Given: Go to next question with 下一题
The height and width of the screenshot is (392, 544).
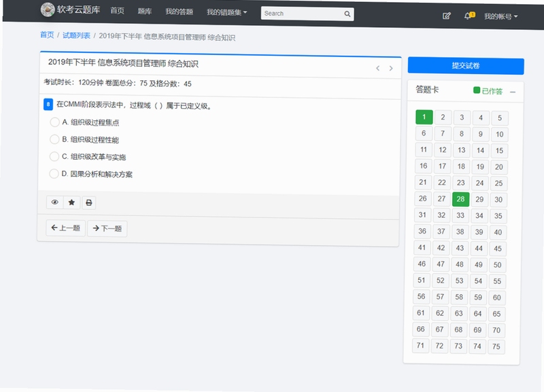Looking at the screenshot, I should (107, 228).
